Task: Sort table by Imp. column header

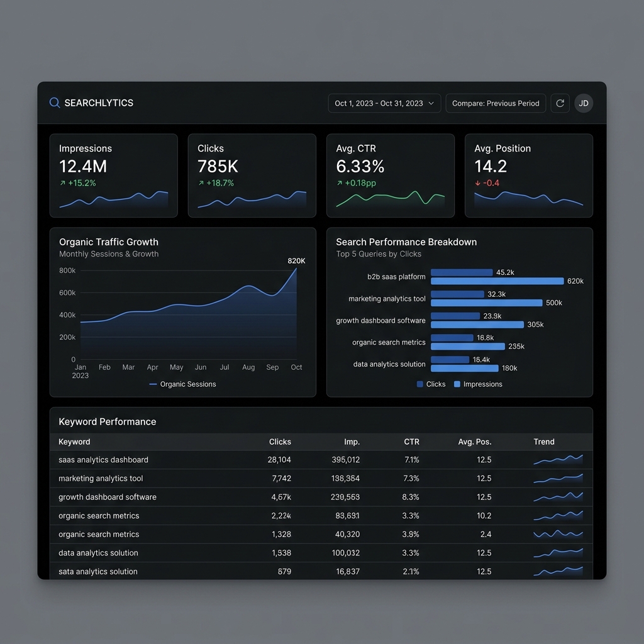Action: (x=352, y=441)
